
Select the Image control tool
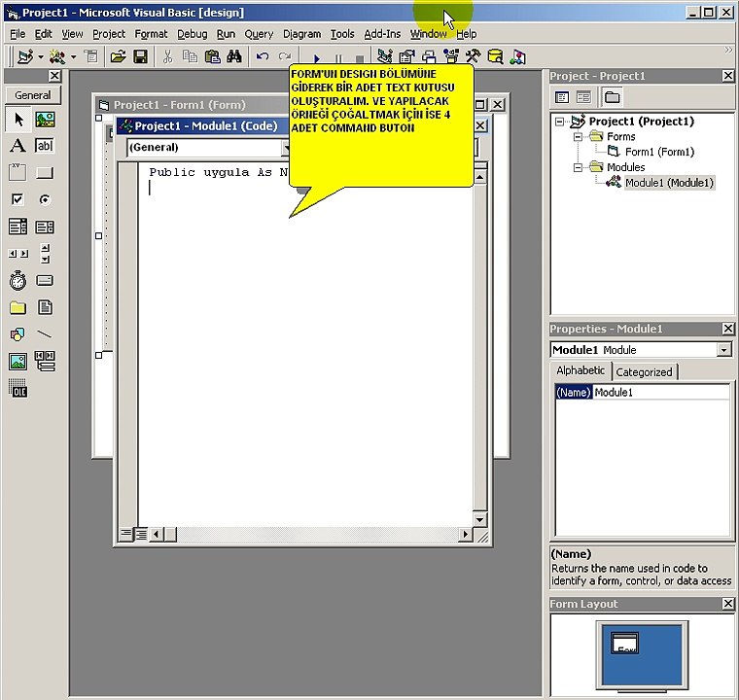click(18, 362)
